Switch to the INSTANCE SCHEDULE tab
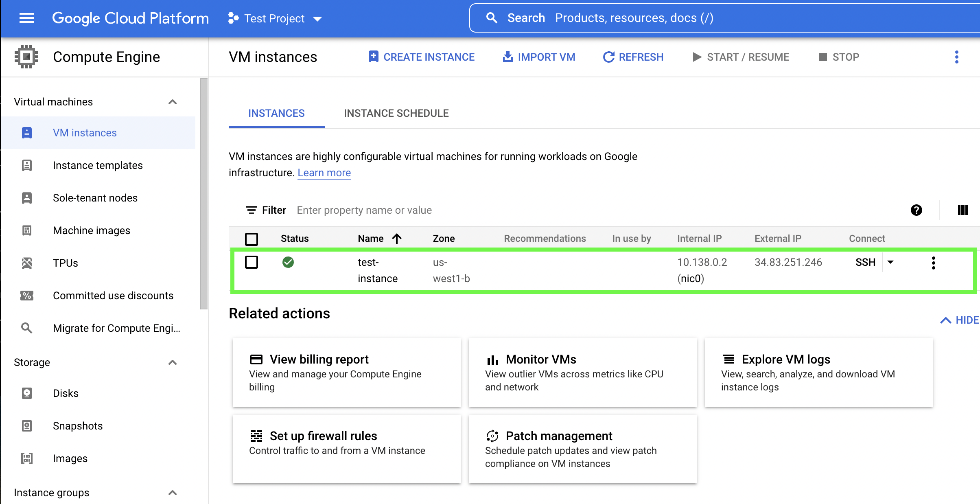 click(396, 113)
